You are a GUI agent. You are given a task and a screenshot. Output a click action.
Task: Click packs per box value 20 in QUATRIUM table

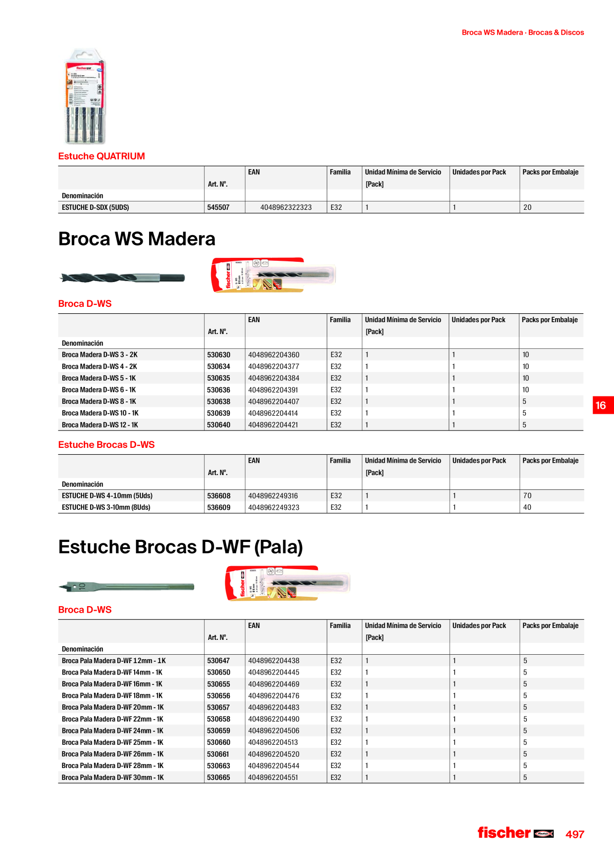tap(527, 207)
